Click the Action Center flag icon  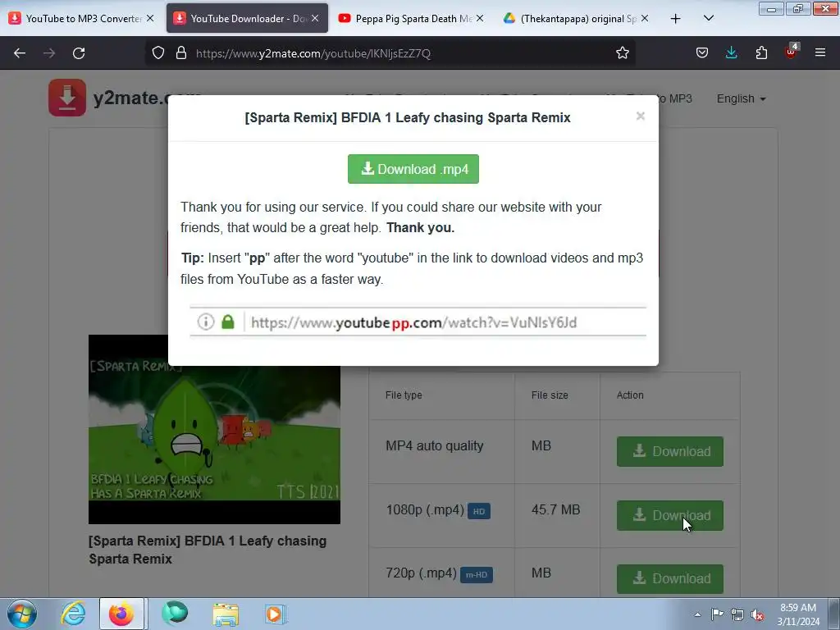[717, 614]
